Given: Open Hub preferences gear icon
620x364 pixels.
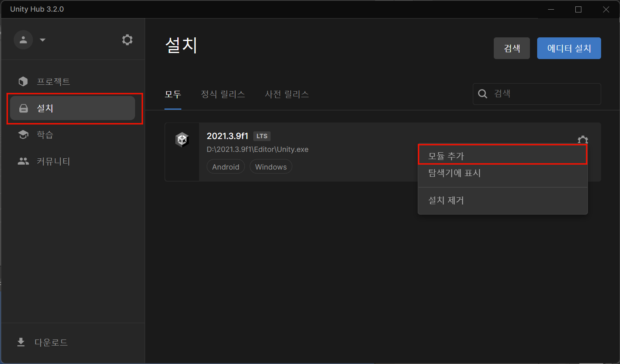Looking at the screenshot, I should (127, 40).
